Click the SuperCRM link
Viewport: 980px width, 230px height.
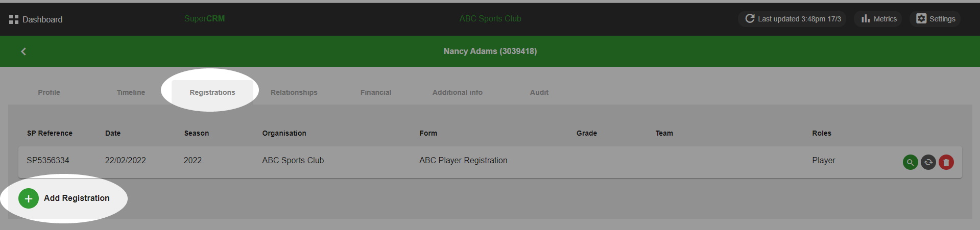pos(204,19)
